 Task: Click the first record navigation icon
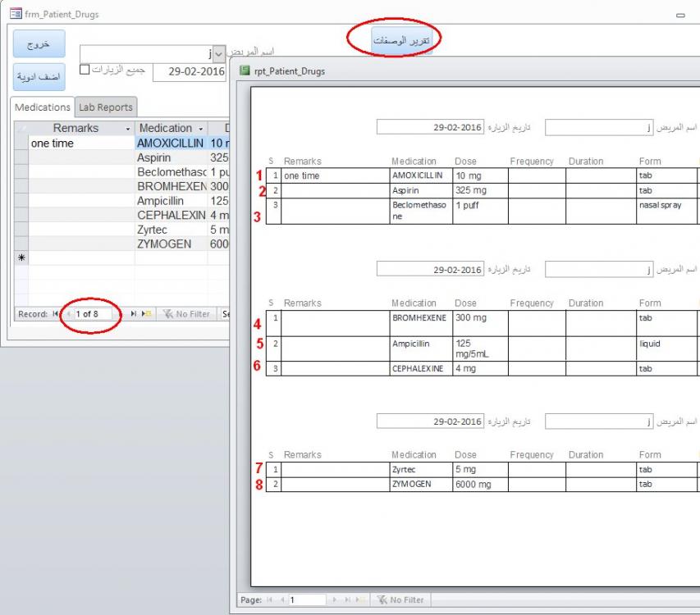(56, 314)
